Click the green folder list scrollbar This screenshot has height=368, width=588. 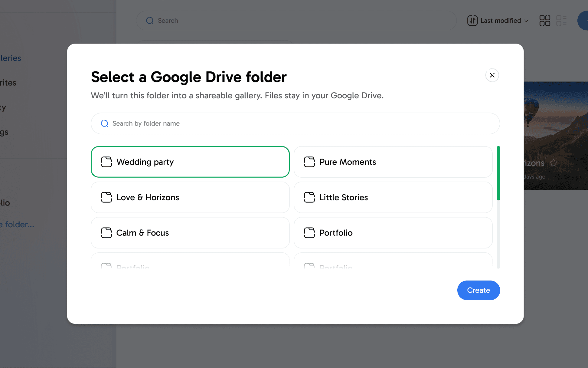point(498,173)
